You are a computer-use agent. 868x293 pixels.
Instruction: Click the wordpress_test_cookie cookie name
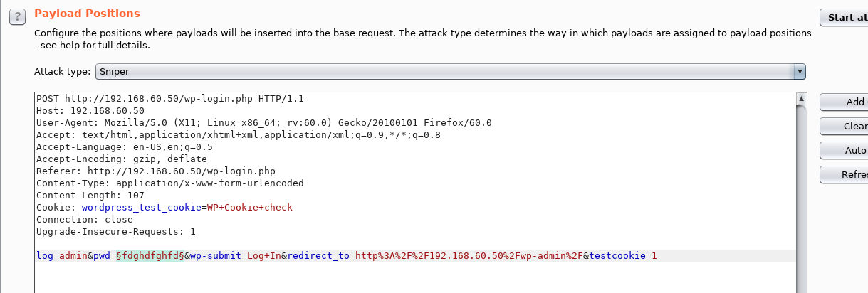point(141,208)
